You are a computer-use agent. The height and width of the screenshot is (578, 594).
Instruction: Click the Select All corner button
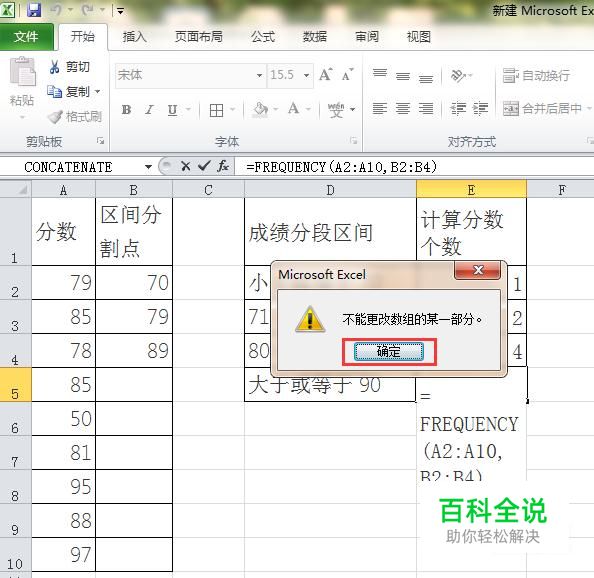(x=15, y=189)
